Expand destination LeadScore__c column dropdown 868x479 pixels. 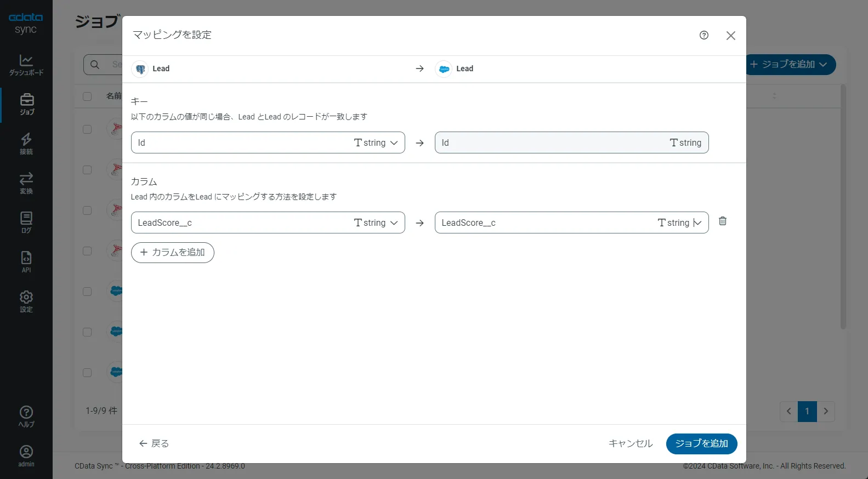[x=697, y=223]
